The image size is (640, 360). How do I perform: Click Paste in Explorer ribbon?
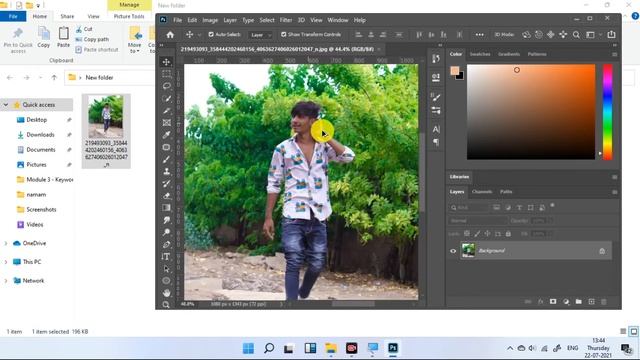tap(63, 37)
